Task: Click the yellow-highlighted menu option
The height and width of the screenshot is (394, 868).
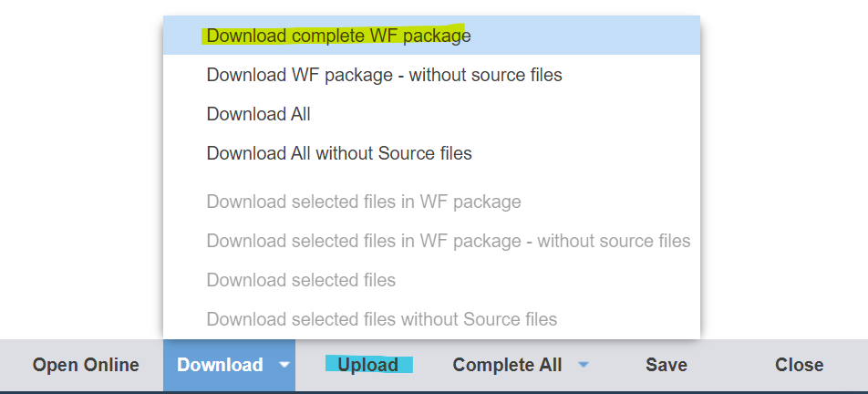Action: (x=338, y=36)
